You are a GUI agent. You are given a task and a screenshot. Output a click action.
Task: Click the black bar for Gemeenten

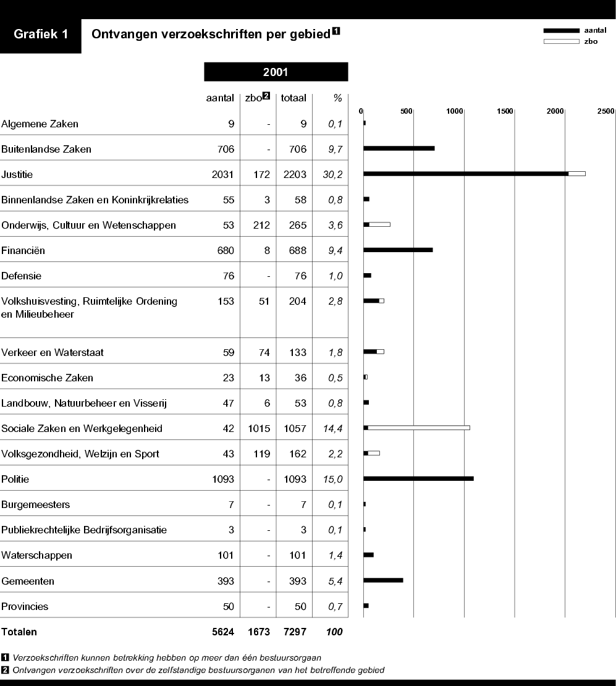[383, 580]
